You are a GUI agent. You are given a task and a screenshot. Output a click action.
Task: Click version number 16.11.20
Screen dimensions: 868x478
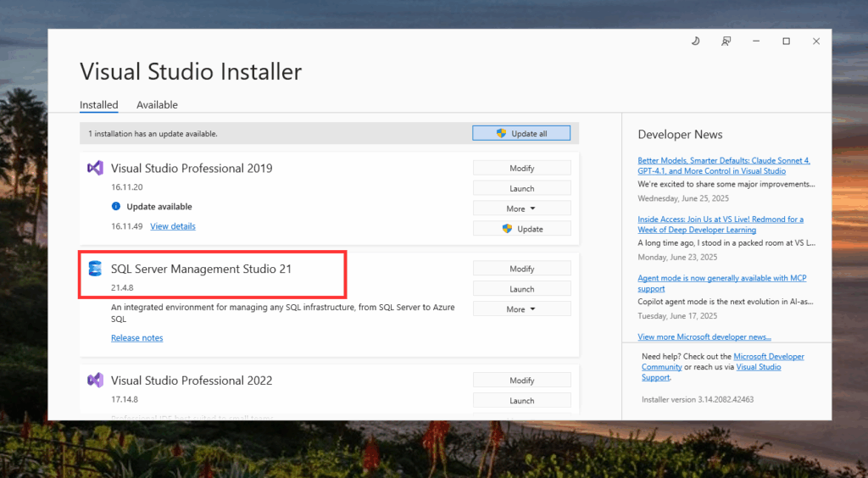click(x=127, y=187)
